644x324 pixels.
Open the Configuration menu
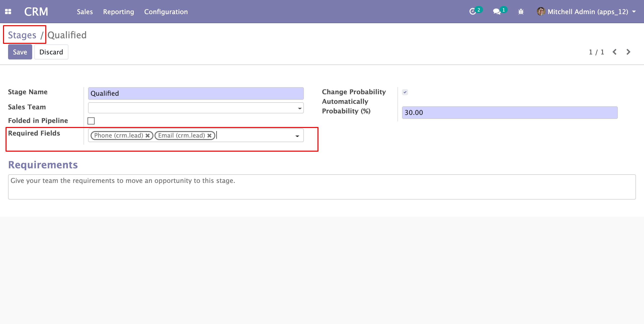click(x=166, y=12)
